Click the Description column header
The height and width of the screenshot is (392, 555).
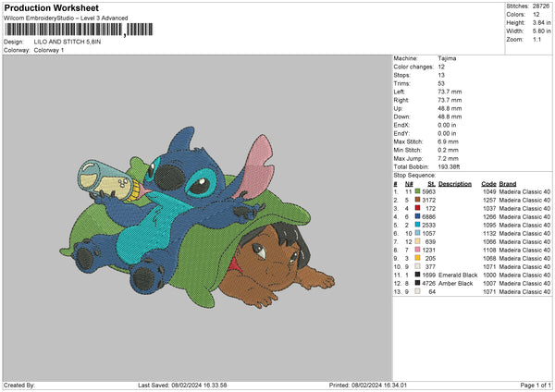(455, 184)
